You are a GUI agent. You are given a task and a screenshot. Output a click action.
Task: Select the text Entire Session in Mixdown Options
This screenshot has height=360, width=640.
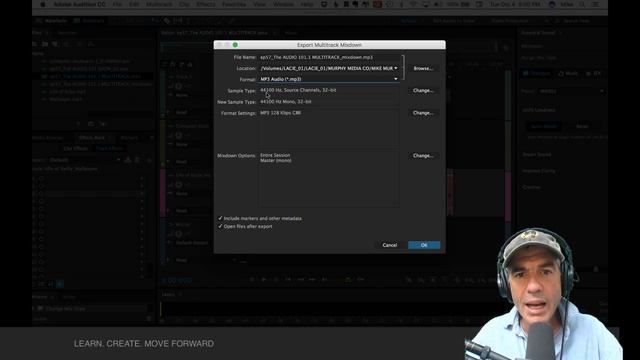(x=275, y=155)
